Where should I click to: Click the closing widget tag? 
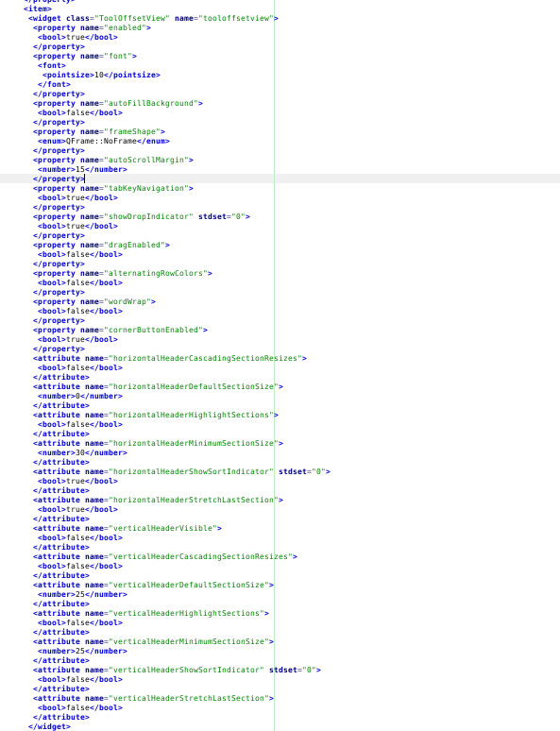coord(49,726)
